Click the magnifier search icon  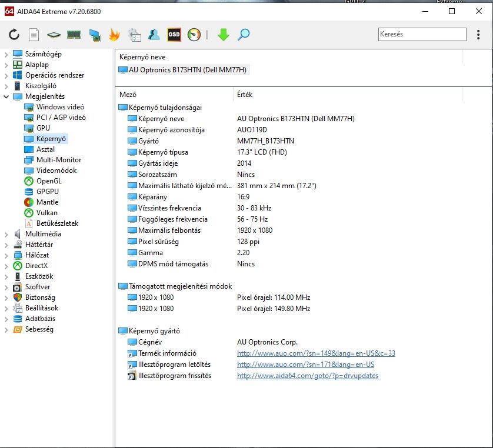[244, 35]
